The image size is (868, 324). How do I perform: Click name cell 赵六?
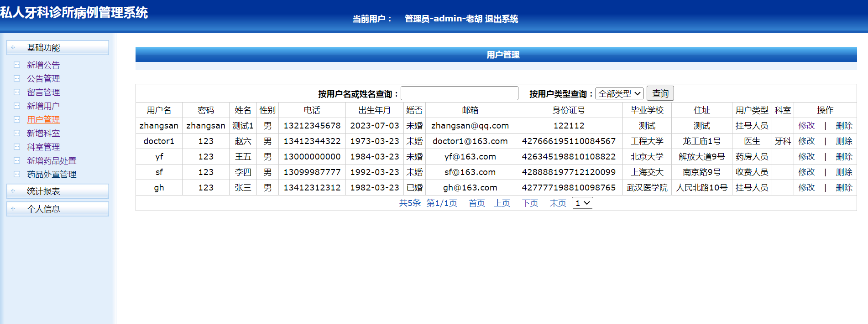[x=243, y=141]
